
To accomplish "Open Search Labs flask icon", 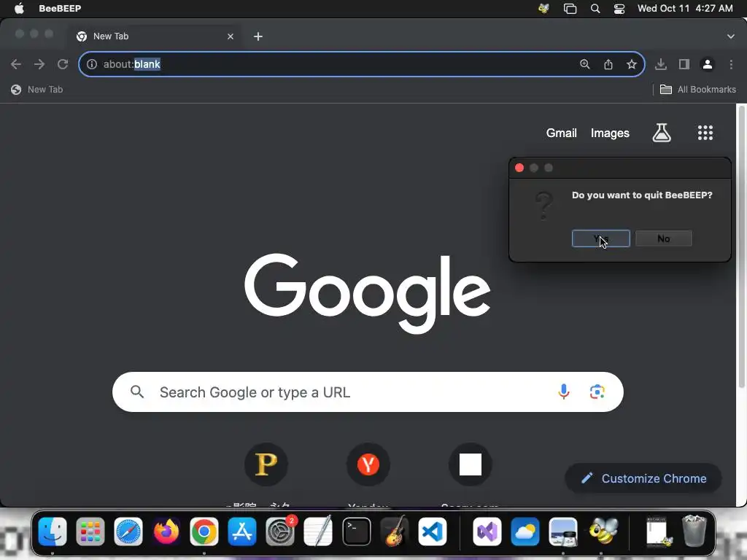I will pos(662,133).
